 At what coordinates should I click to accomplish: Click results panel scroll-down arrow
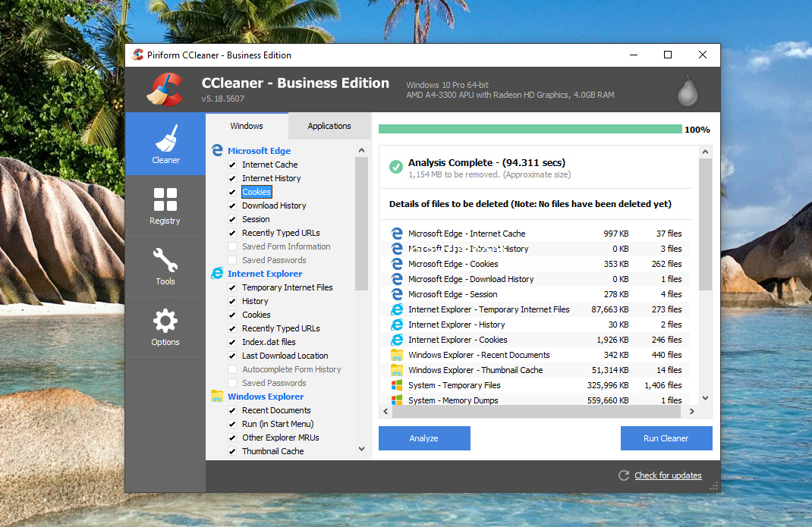pyautogui.click(x=705, y=398)
